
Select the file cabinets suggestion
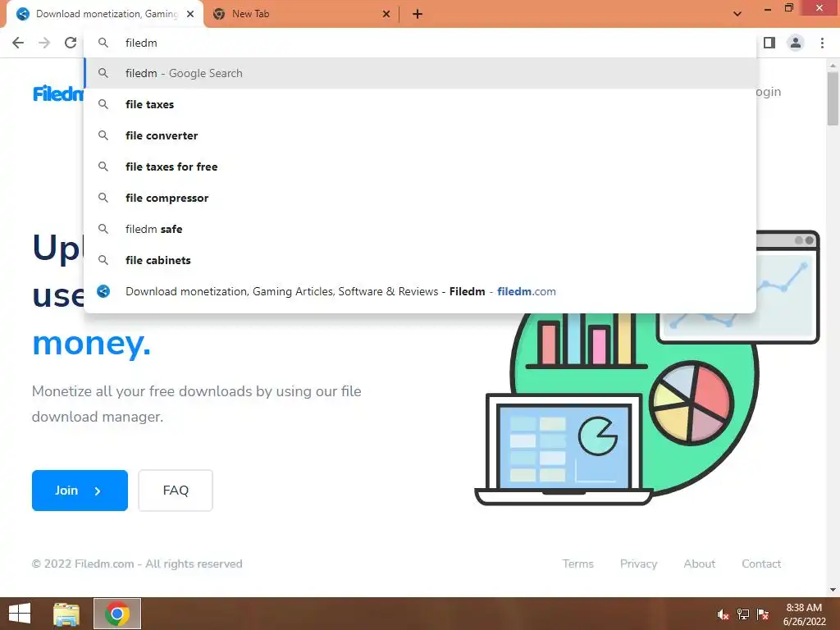(420, 260)
